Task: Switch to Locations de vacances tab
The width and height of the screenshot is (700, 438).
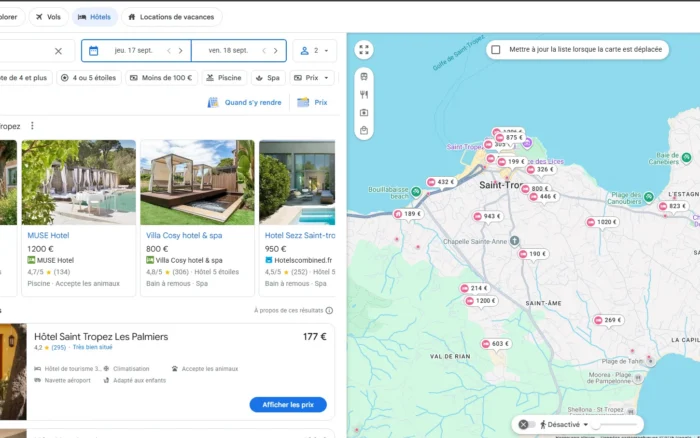Action: point(171,17)
